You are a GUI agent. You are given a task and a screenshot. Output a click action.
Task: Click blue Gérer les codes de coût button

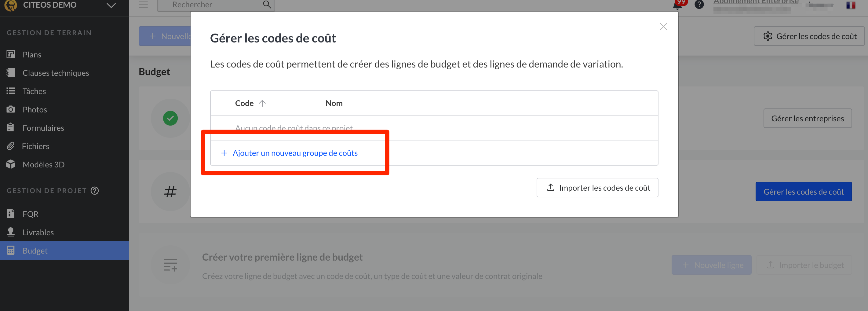[x=803, y=192]
